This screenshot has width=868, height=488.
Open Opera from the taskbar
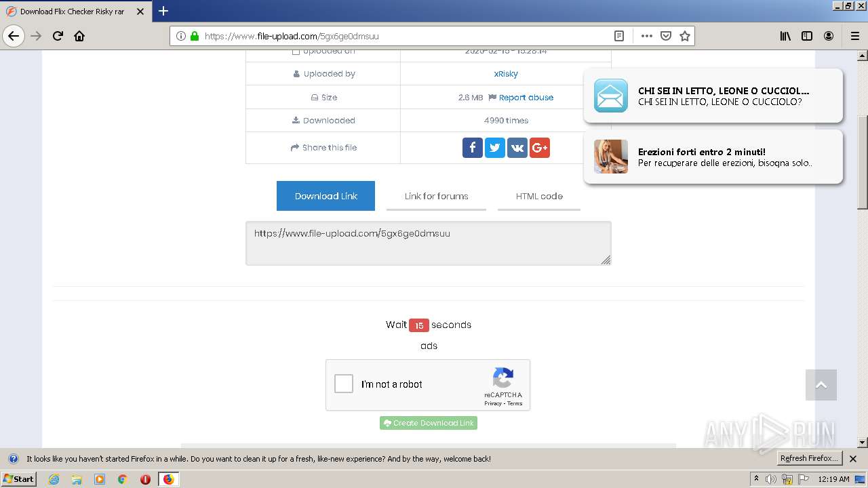click(145, 479)
